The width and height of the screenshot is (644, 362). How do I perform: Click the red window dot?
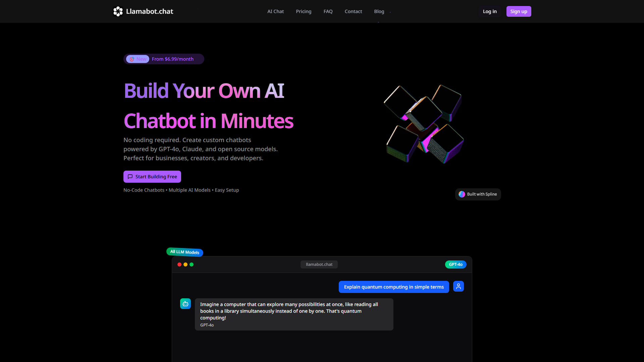point(179,264)
